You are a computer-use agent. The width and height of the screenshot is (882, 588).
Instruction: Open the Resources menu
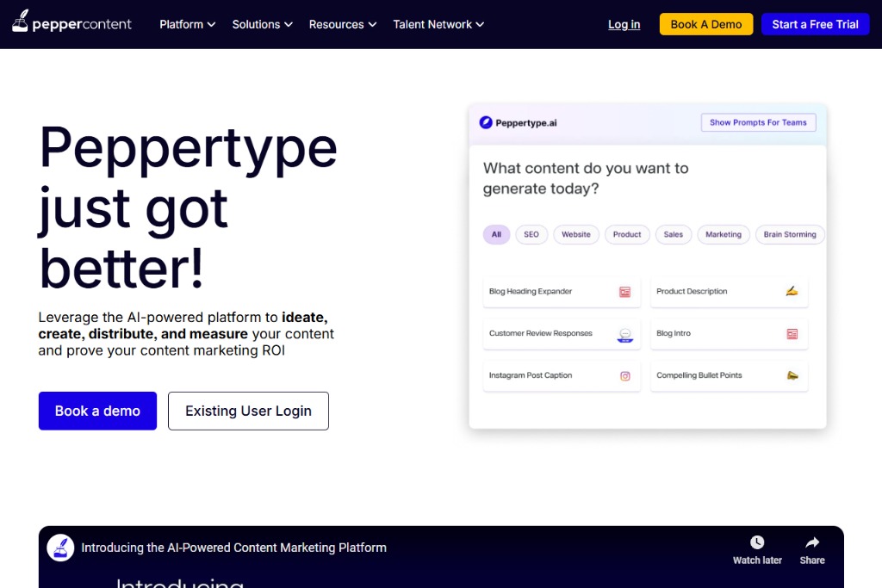(342, 24)
